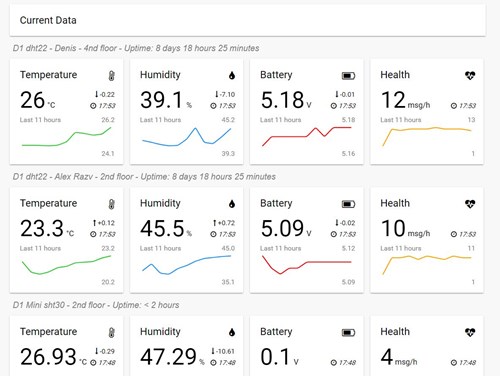Click the large '45.5 %' humidity reading
Screen dimensions: 500x376
tap(166, 229)
